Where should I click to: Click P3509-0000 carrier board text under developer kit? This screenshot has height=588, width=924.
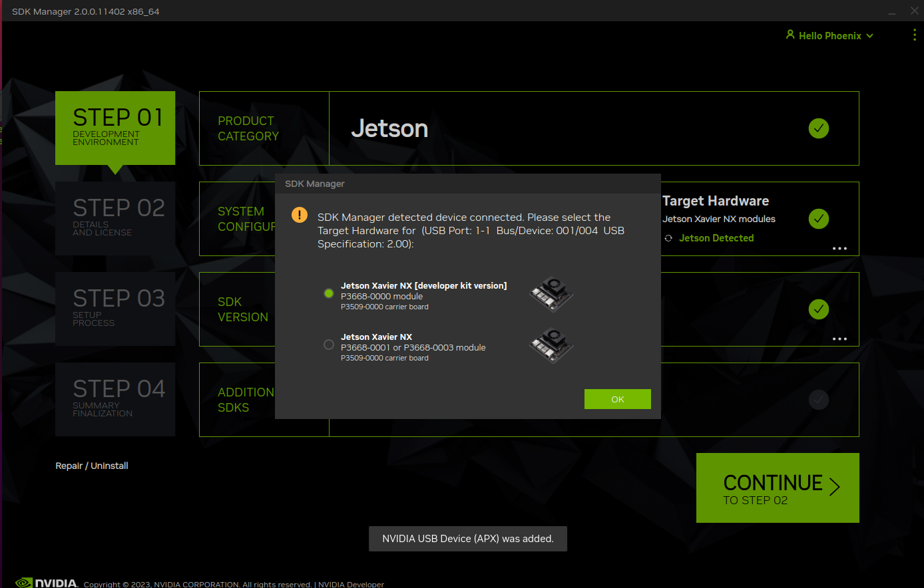tap(385, 307)
